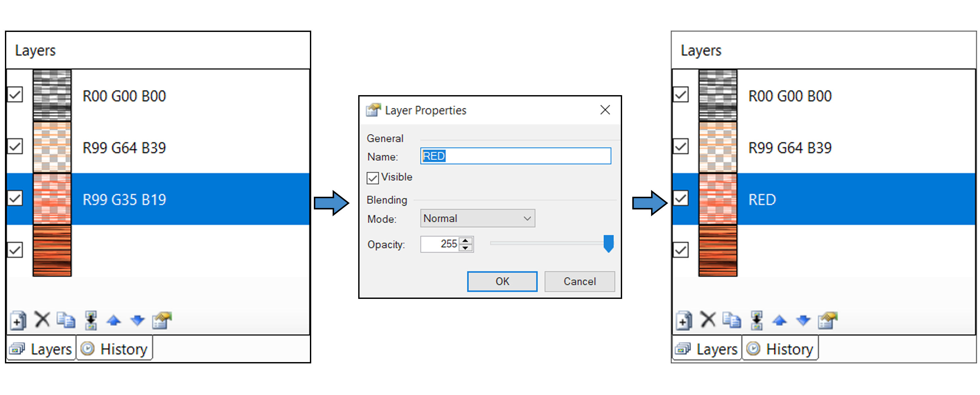Viewport: 980px width, 395px height.
Task: Uncheck the Visible checkbox in dialog
Action: point(372,178)
